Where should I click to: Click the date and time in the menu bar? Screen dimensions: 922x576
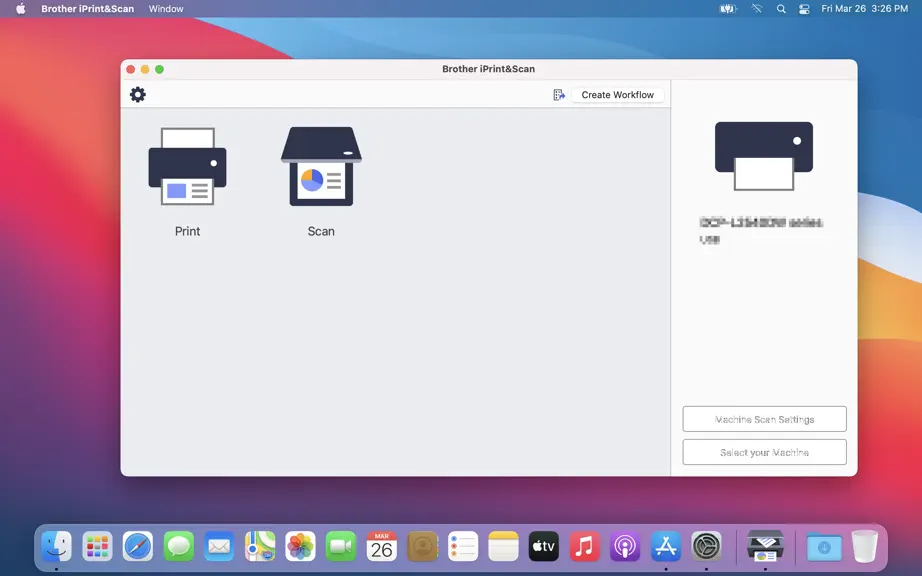coord(864,9)
